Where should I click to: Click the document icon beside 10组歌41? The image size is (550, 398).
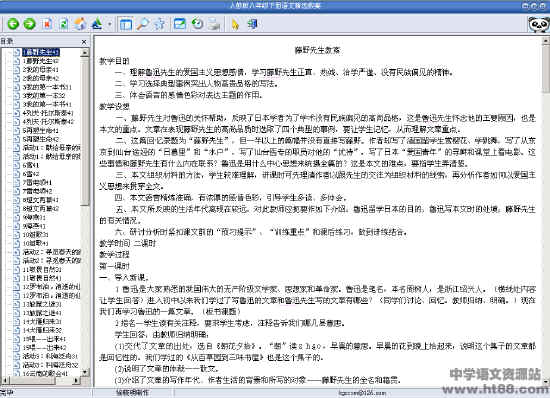tap(16, 243)
